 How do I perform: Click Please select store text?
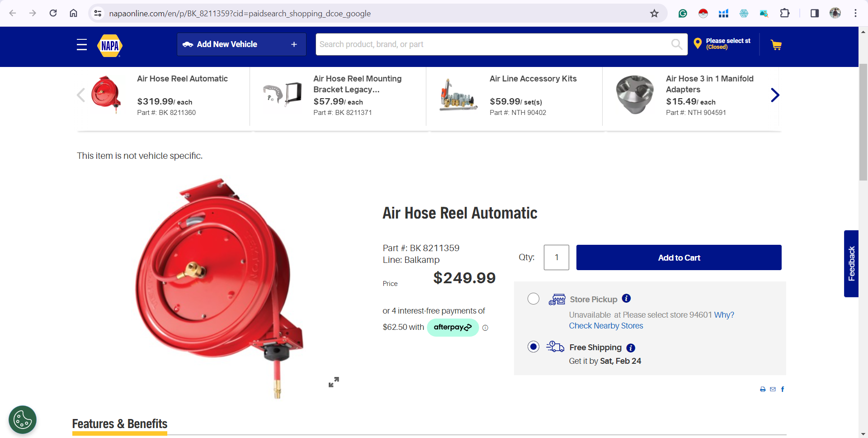coord(728,41)
